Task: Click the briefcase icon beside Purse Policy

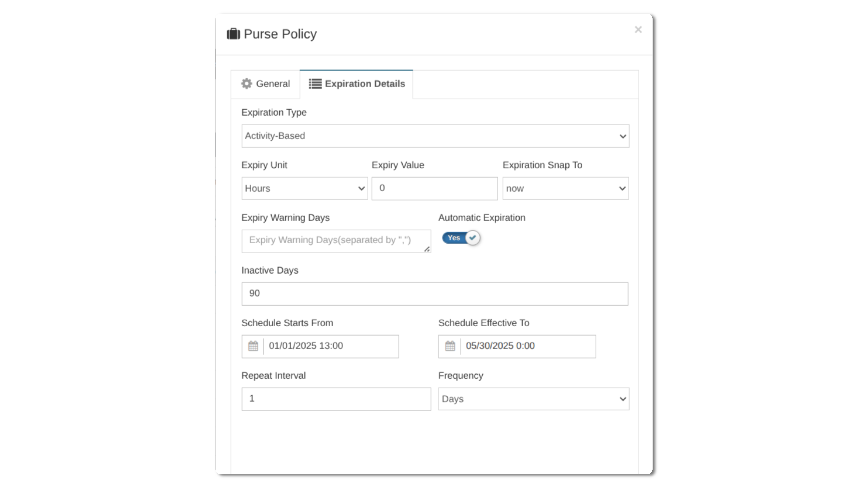Action: pos(233,34)
